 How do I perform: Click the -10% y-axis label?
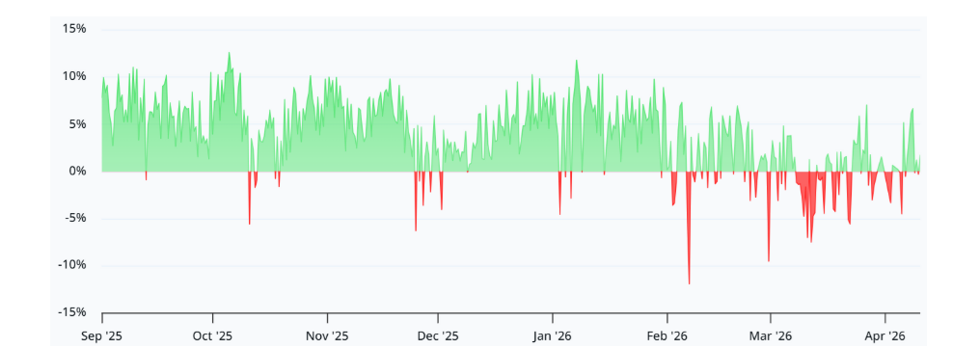pos(72,265)
